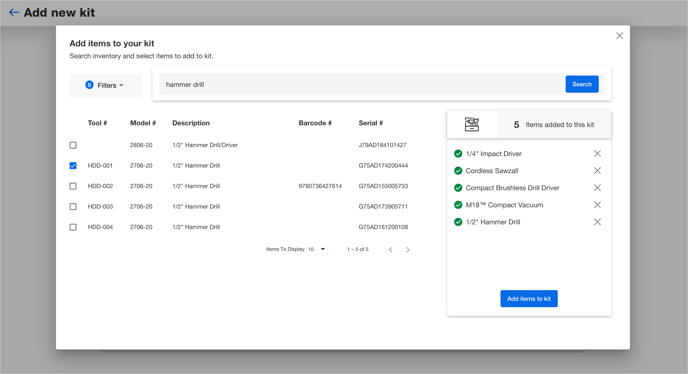Focus the hammer drill search field
The image size is (688, 374).
(362, 84)
